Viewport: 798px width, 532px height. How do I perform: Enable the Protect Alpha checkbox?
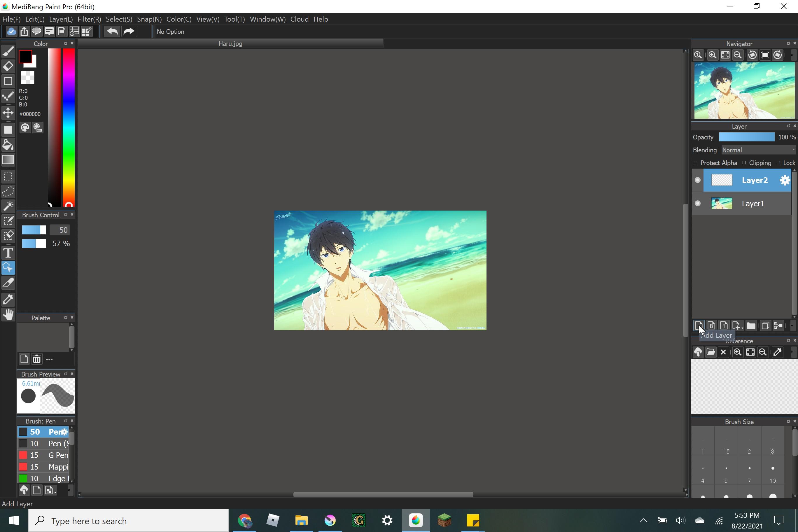pos(696,163)
